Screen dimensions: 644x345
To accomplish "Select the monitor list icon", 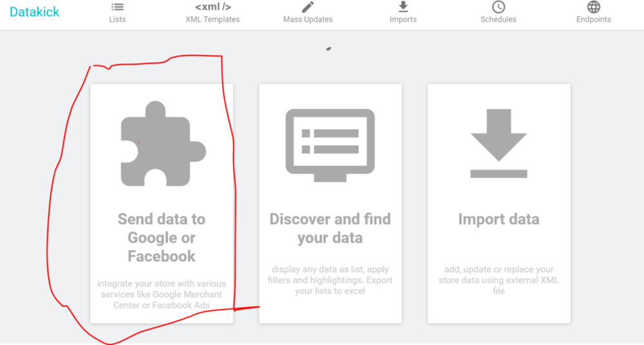I will (330, 142).
